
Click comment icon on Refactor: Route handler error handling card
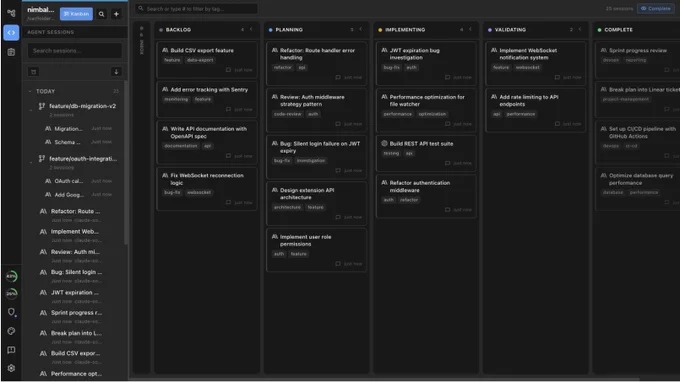pyautogui.click(x=338, y=77)
